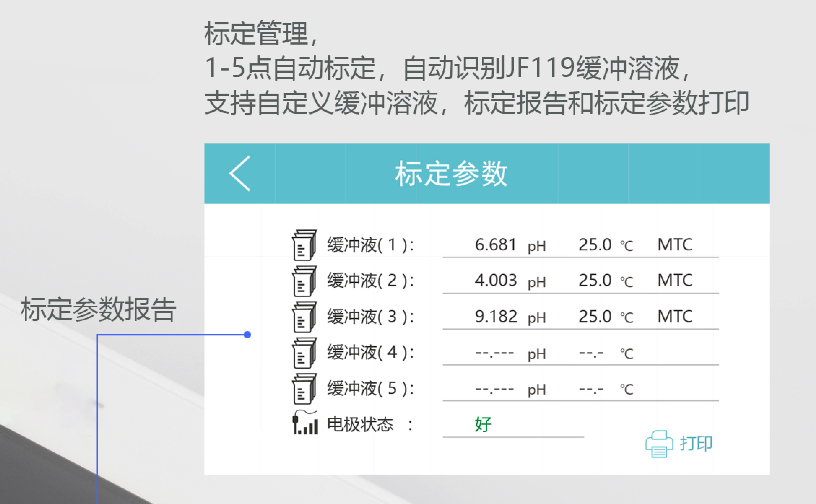Click the 标定参数 header title

coord(451,174)
